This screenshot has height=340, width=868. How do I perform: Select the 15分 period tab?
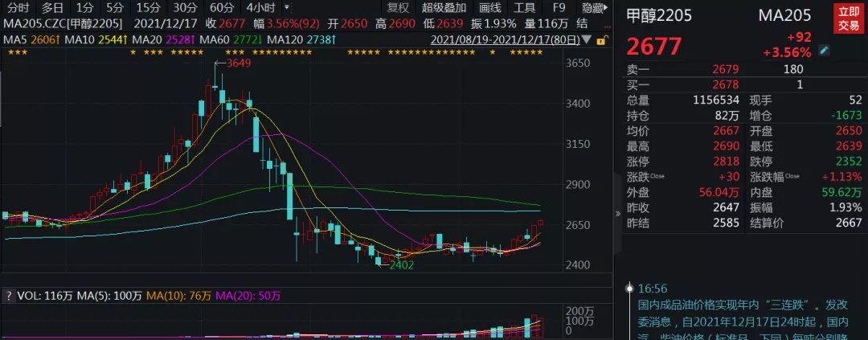[148, 8]
